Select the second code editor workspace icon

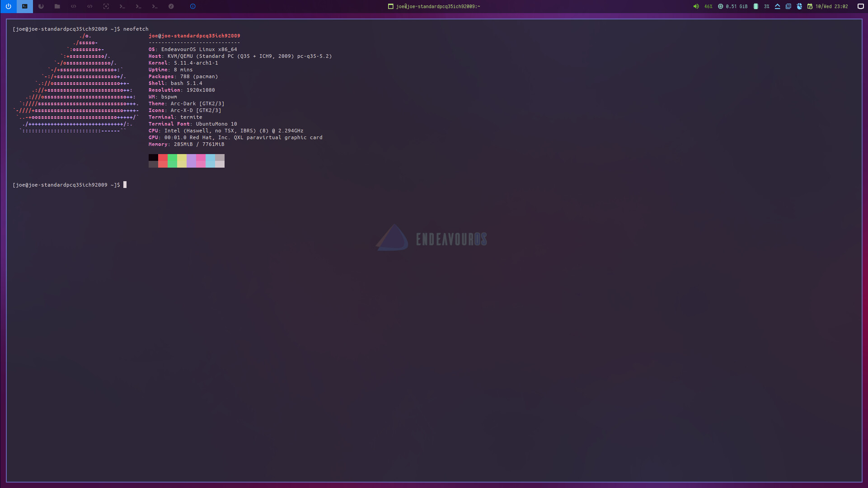[90, 6]
